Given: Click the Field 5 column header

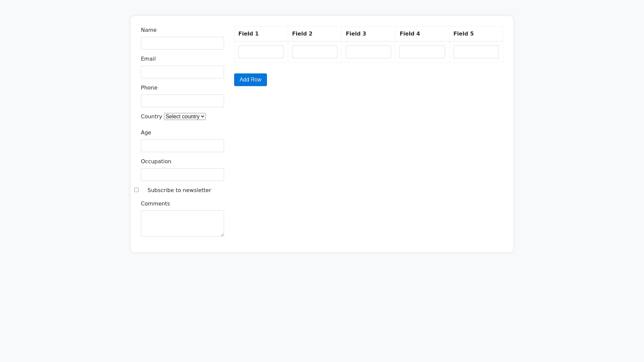Looking at the screenshot, I should click(x=463, y=34).
